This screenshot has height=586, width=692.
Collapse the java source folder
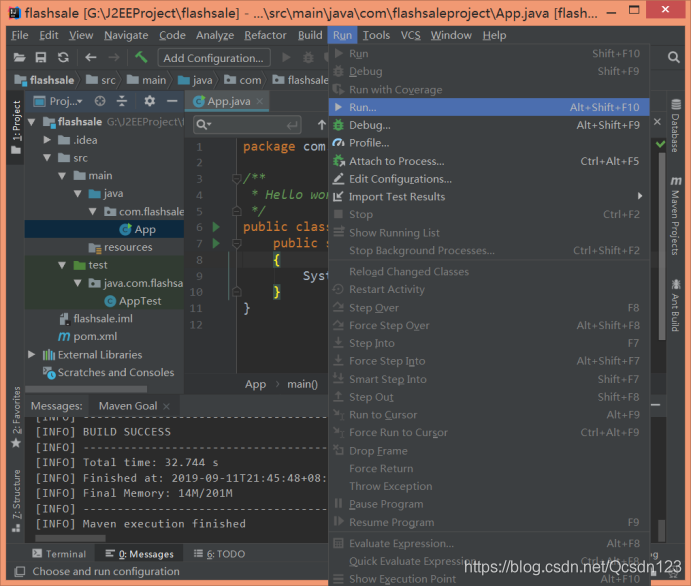pyautogui.click(x=78, y=193)
